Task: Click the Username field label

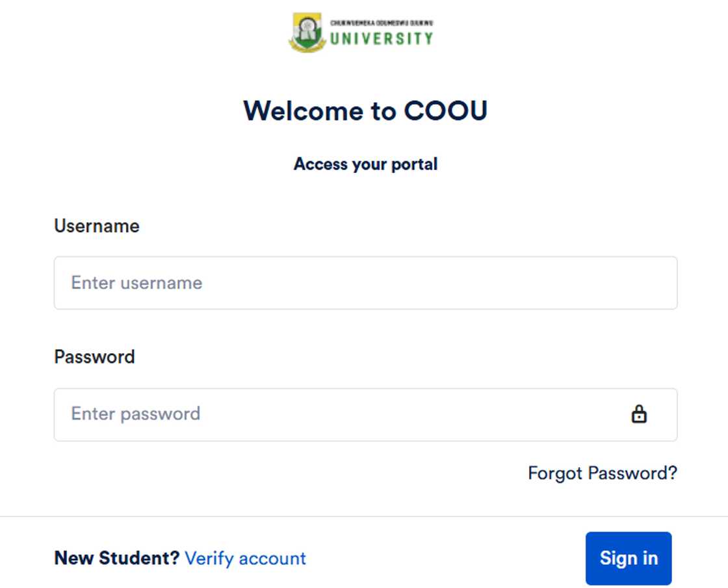Action: pyautogui.click(x=97, y=226)
